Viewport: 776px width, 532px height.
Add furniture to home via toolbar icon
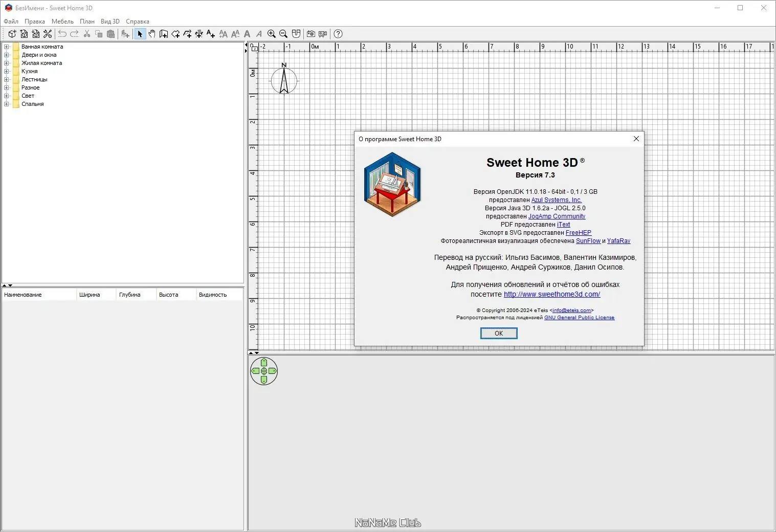click(125, 34)
